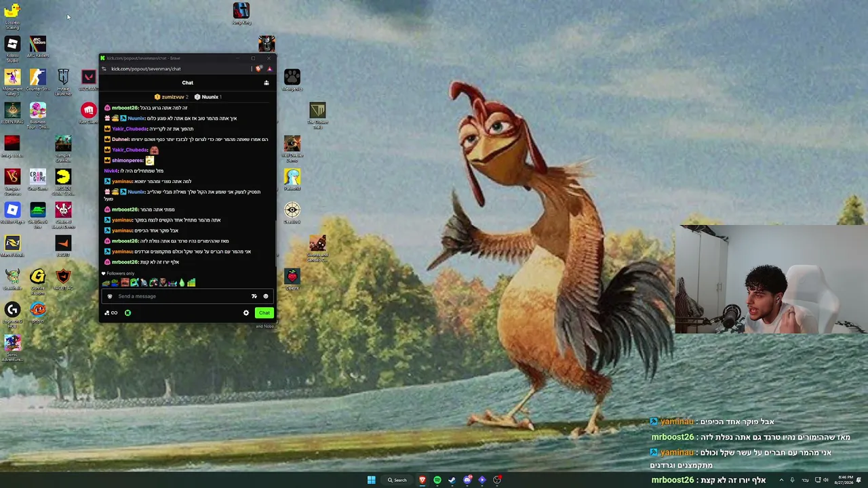Open the Vampire Survivors shortcut
Image resolution: width=868 pixels, height=488 pixels.
(12, 181)
